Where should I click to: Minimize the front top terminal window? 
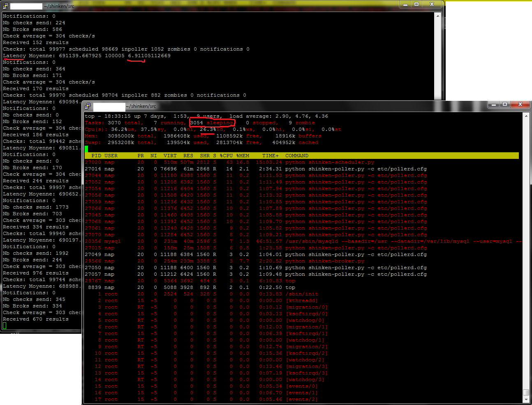click(x=494, y=104)
